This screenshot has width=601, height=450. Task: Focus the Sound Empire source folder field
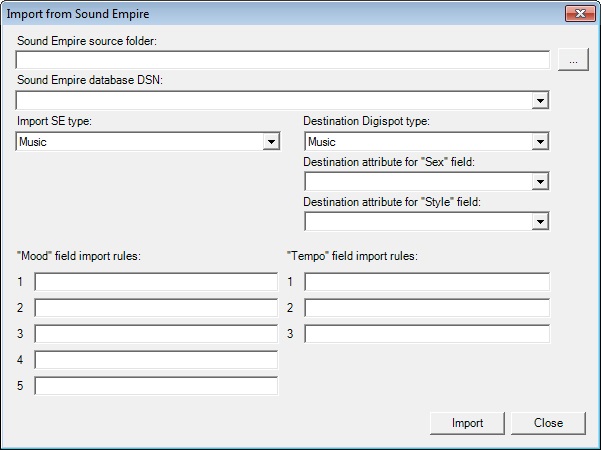tap(282, 60)
